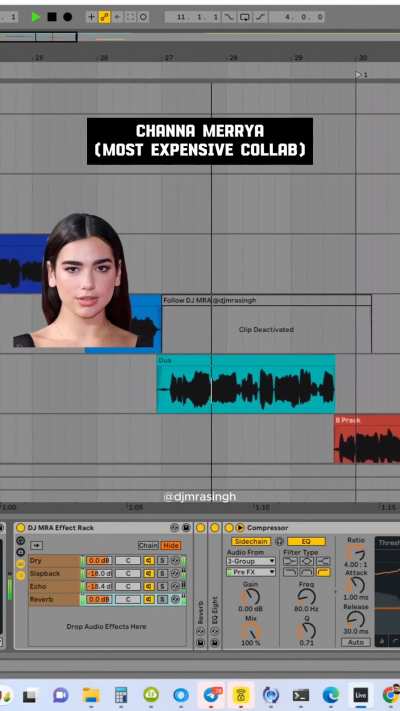Start playback with the green Play button
The height and width of the screenshot is (711, 400).
(x=36, y=17)
